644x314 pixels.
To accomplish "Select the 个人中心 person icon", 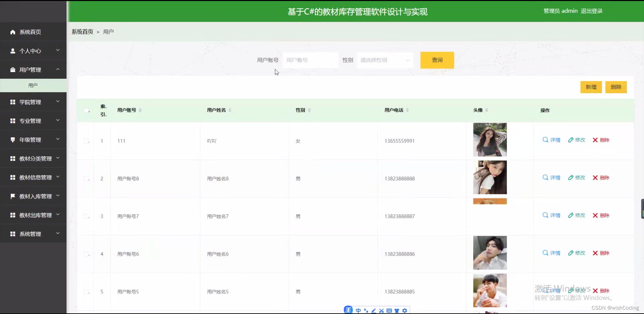I will pos(13,51).
